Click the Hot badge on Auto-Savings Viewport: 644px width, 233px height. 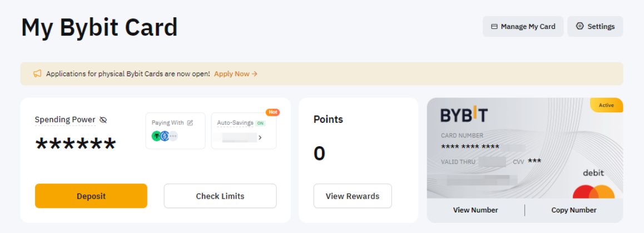pyautogui.click(x=273, y=112)
